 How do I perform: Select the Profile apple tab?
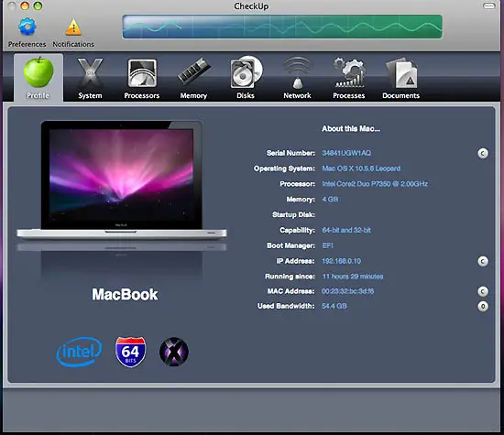pos(38,78)
